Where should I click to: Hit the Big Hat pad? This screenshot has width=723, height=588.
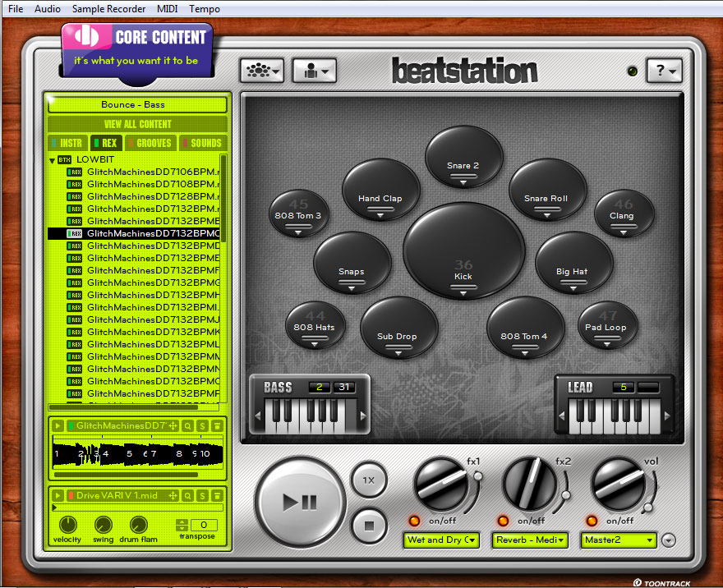tap(573, 263)
